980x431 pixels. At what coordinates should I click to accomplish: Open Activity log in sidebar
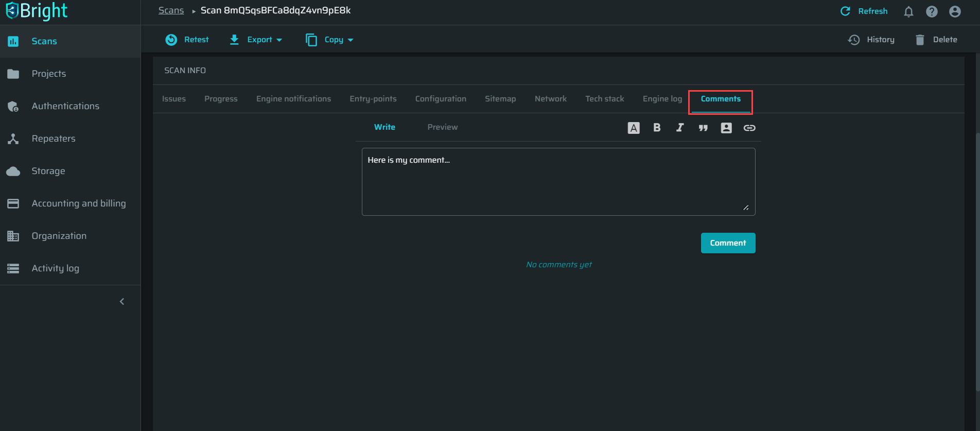[70, 268]
